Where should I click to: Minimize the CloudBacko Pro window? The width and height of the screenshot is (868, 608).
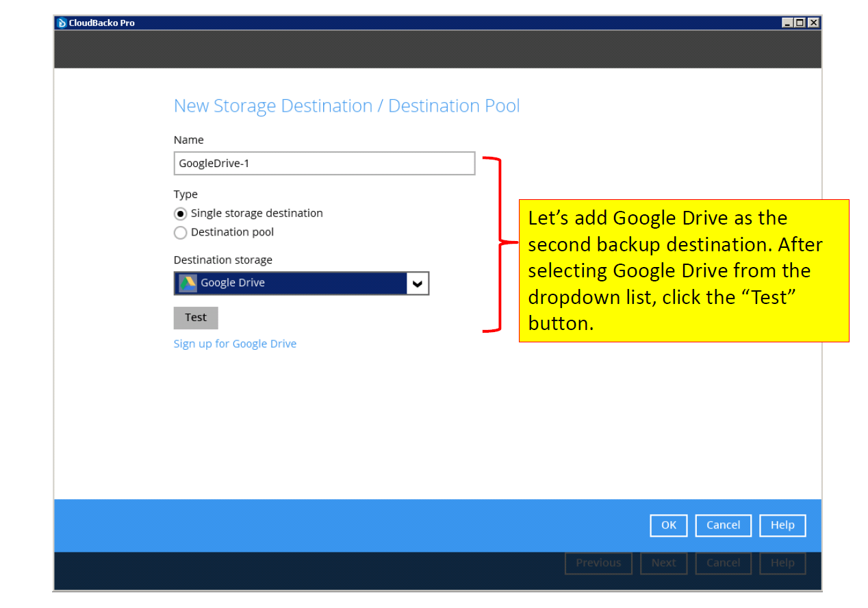(788, 23)
